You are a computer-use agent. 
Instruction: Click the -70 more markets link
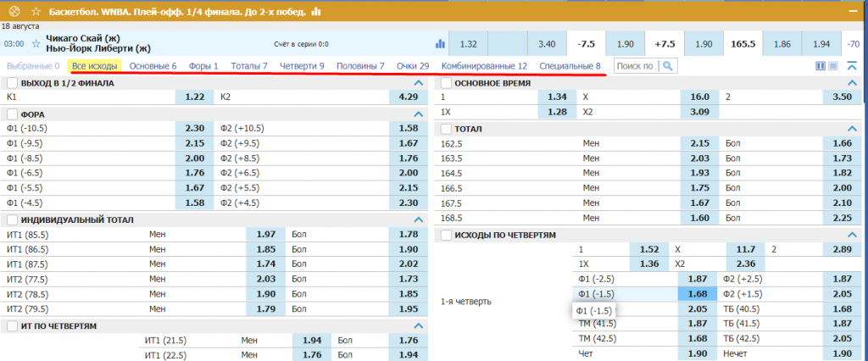tap(852, 43)
